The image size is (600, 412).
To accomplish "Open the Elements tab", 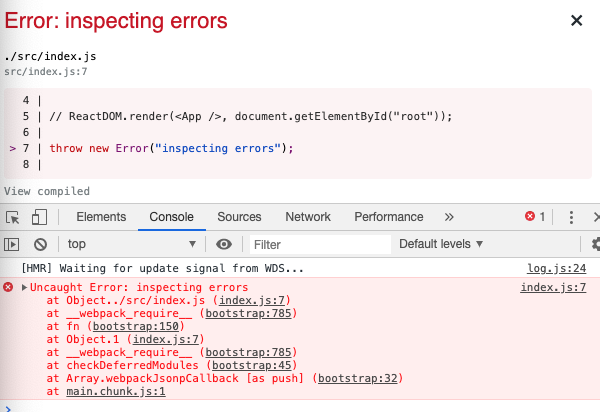I will point(101,217).
